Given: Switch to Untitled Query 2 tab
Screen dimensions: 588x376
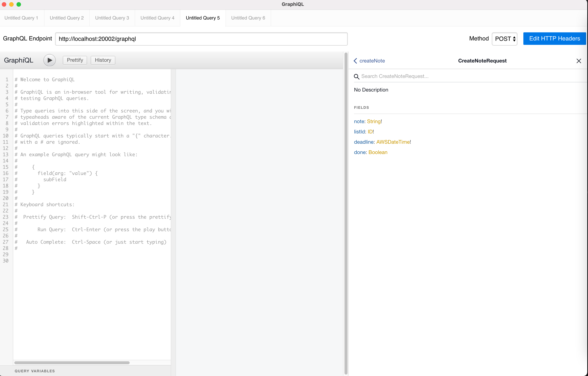Looking at the screenshot, I should [67, 18].
